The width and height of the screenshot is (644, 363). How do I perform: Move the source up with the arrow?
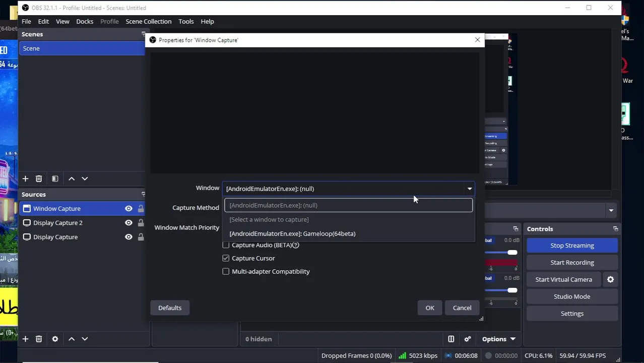pyautogui.click(x=72, y=339)
